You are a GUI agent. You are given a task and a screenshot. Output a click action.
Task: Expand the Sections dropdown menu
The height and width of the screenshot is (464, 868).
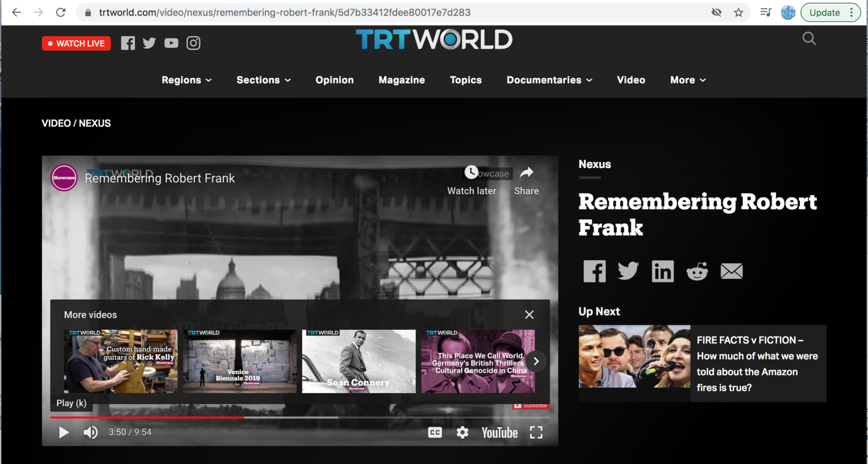[263, 80]
